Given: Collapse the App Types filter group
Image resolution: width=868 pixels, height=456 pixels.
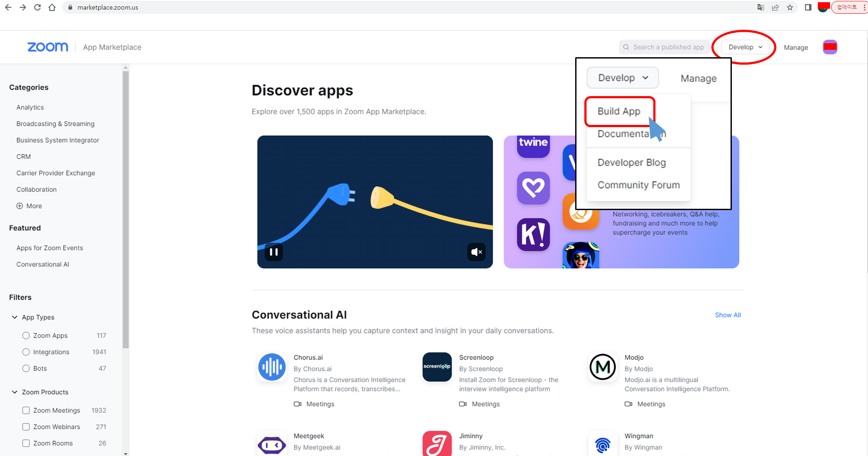Looking at the screenshot, I should [14, 317].
